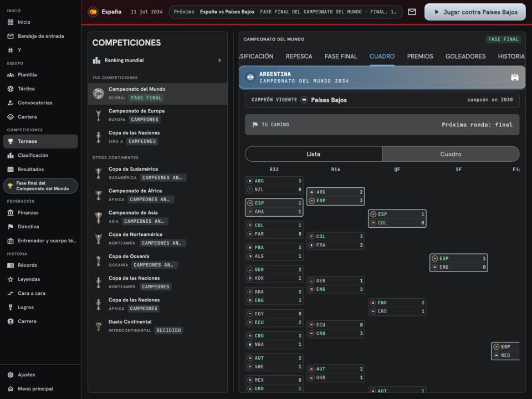532x399 pixels.
Task: Click the Convocatorias icon in sidebar
Action: coord(11,103)
